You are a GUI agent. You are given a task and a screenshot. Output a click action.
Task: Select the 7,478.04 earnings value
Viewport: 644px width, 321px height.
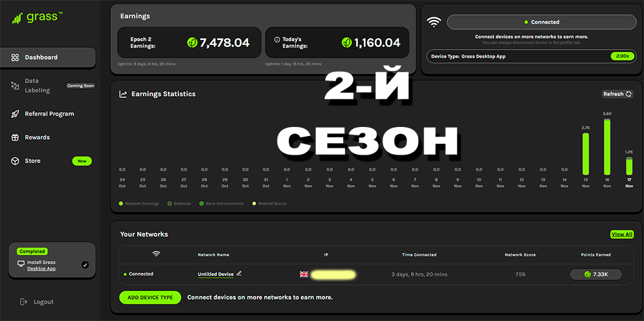point(225,43)
